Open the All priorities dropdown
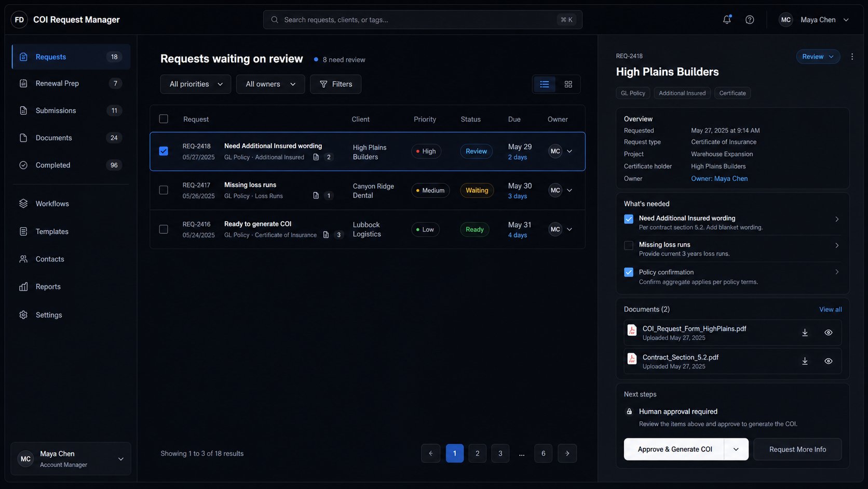 (196, 84)
